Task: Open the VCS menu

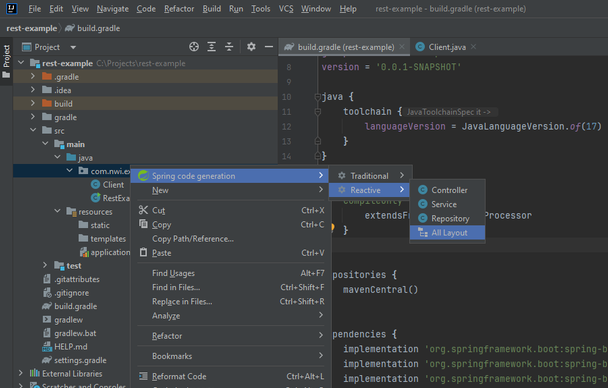Action: click(x=286, y=9)
